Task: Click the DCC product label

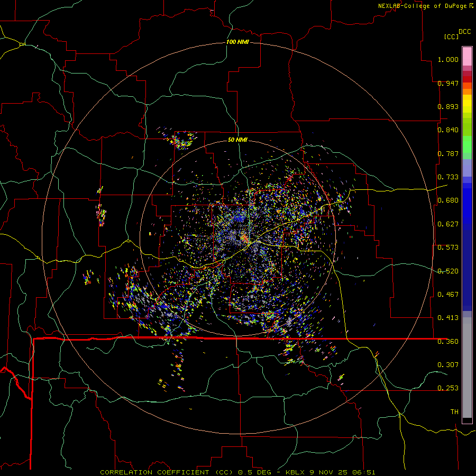Action: [x=464, y=32]
